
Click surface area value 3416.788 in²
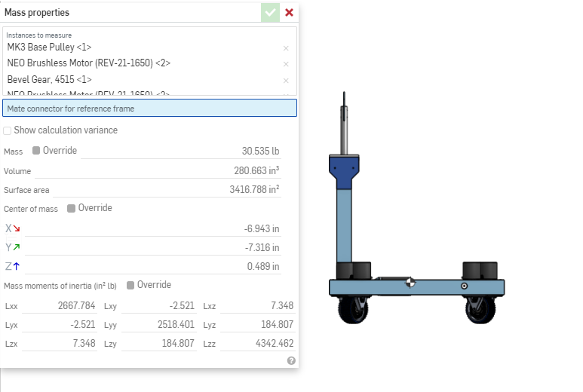click(x=254, y=189)
